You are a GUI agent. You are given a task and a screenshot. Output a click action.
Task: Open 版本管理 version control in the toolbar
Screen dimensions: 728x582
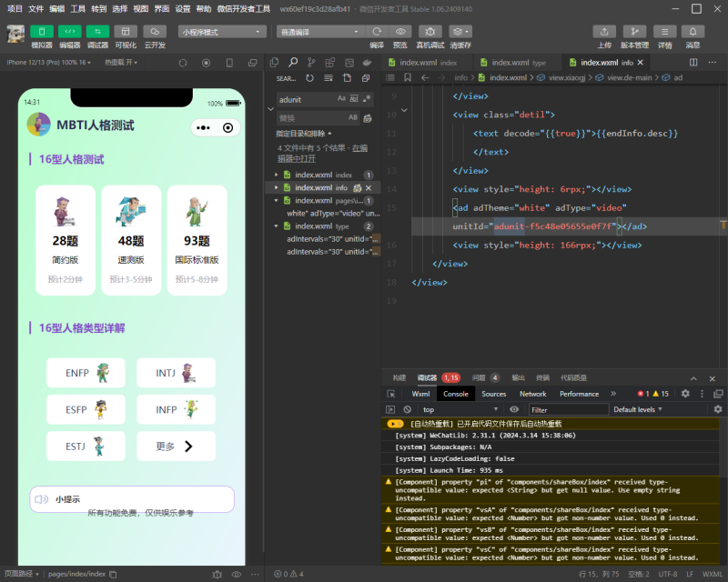634,32
